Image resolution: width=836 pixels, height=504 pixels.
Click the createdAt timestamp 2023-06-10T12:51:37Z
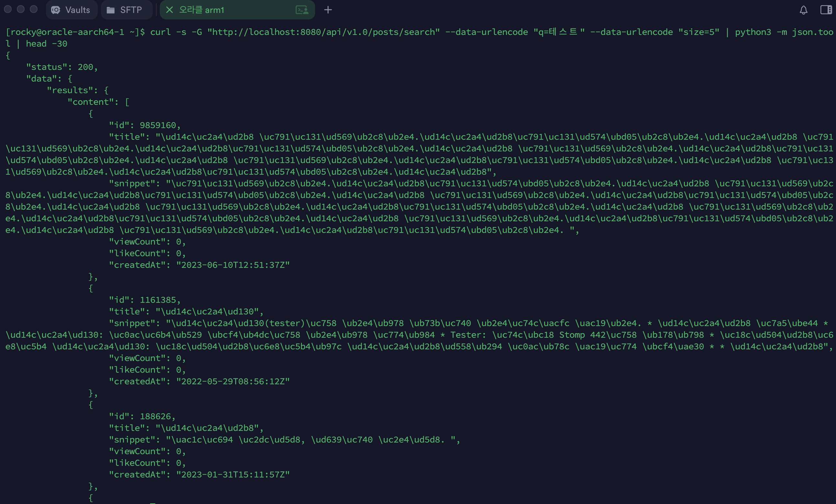pyautogui.click(x=233, y=265)
